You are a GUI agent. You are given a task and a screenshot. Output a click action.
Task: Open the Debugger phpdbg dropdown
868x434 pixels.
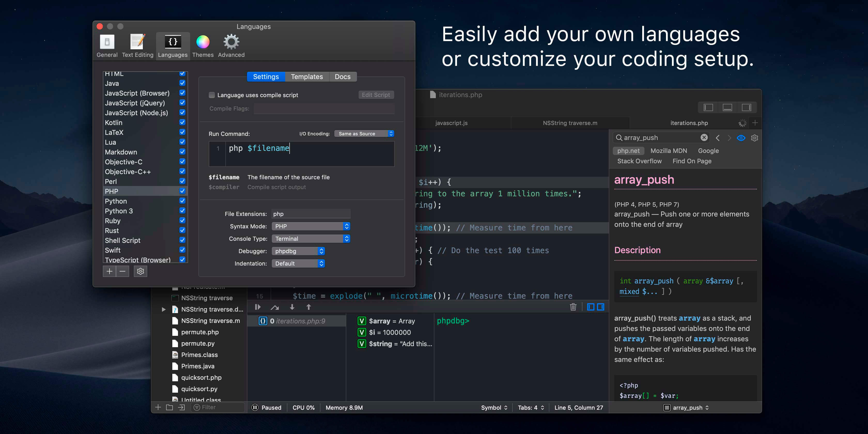[x=298, y=251]
